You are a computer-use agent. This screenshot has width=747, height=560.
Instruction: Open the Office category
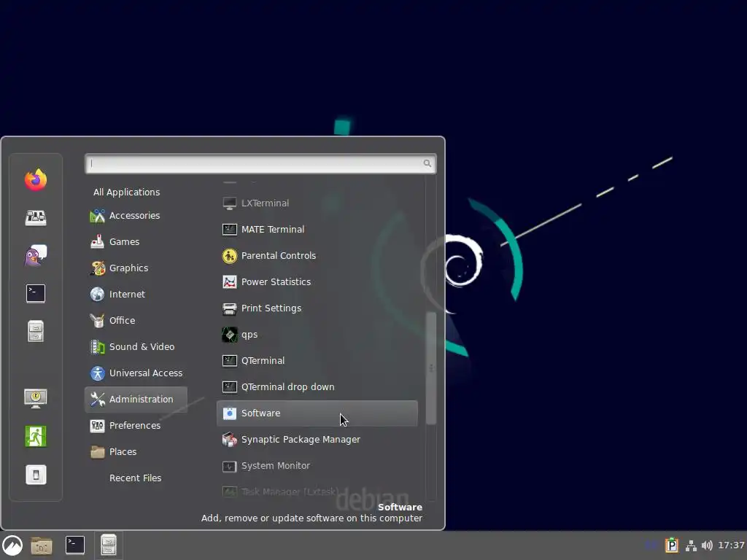136,321
